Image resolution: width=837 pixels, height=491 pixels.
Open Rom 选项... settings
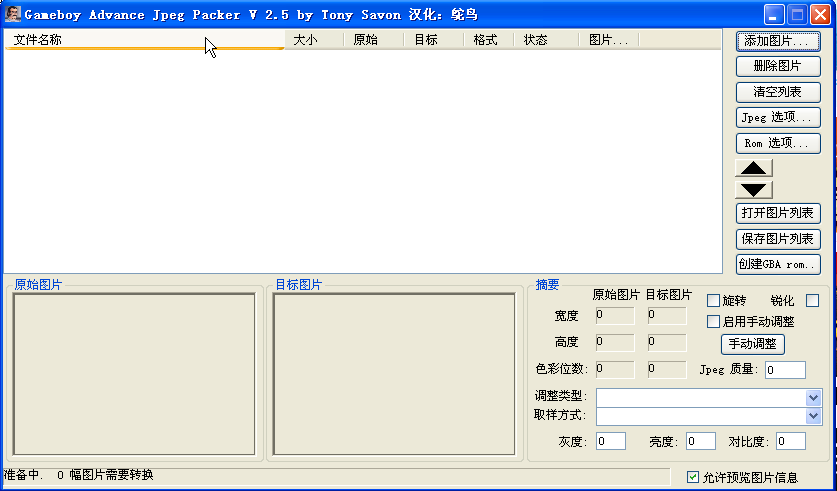pyautogui.click(x=778, y=144)
